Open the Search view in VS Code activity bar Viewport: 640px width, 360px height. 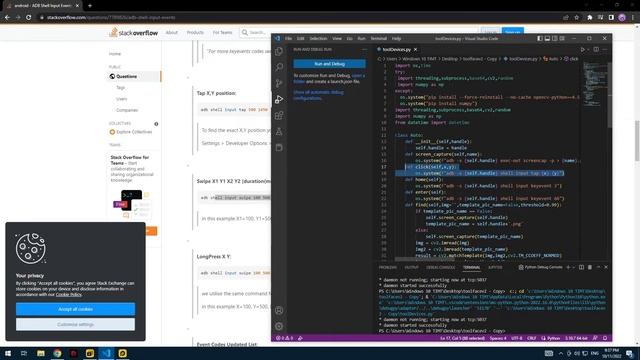279,67
